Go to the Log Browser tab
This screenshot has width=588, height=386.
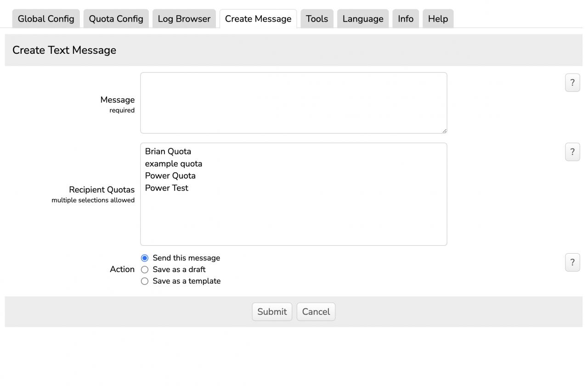(x=184, y=19)
